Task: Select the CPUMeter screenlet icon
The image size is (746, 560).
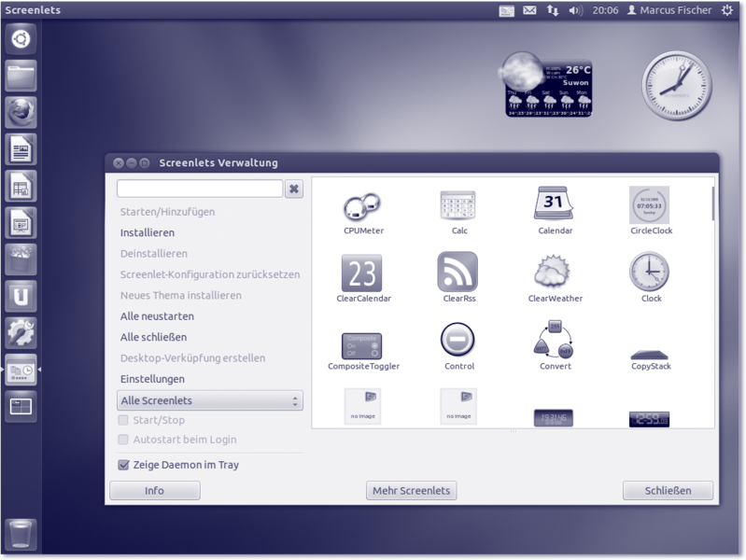Action: [363, 205]
